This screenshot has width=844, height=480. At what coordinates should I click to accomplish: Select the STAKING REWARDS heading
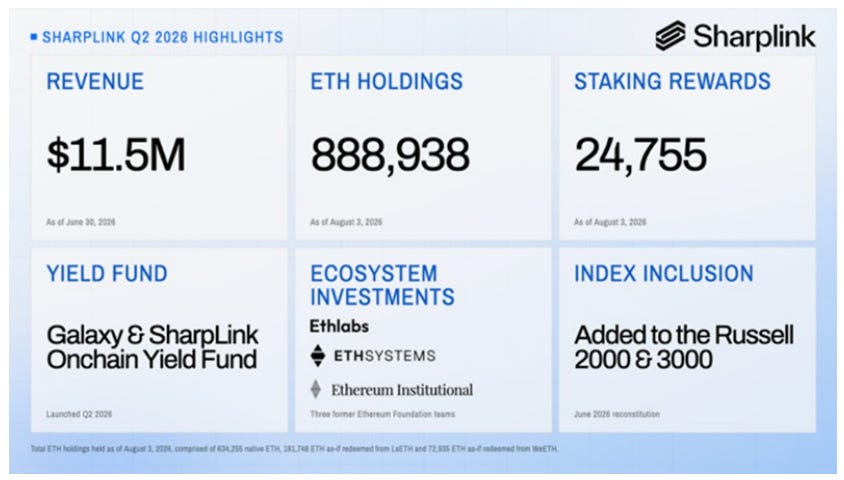[672, 82]
